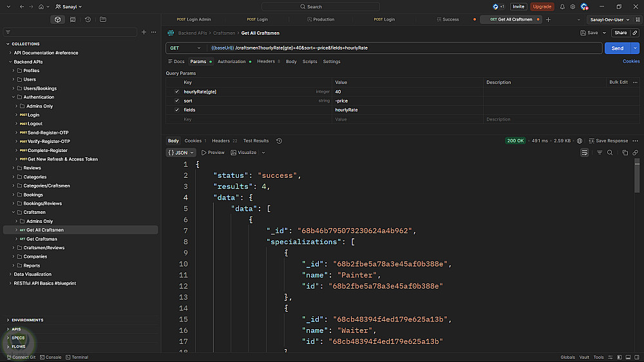The width and height of the screenshot is (644, 362).
Task: Open the History tab in sidebar
Action: [88, 19]
